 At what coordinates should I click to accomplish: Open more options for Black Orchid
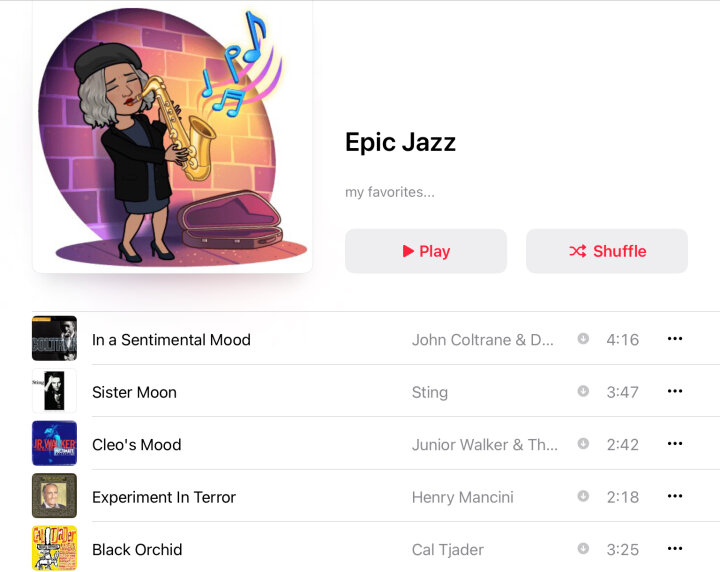tap(675, 548)
